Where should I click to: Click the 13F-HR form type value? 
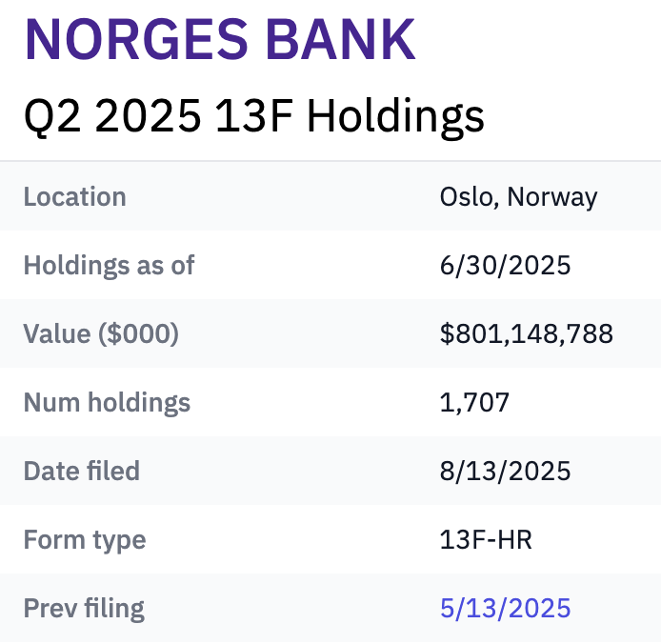point(486,539)
